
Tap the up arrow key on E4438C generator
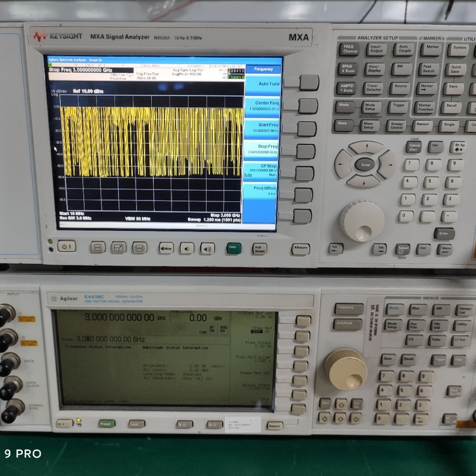pos(341,405)
